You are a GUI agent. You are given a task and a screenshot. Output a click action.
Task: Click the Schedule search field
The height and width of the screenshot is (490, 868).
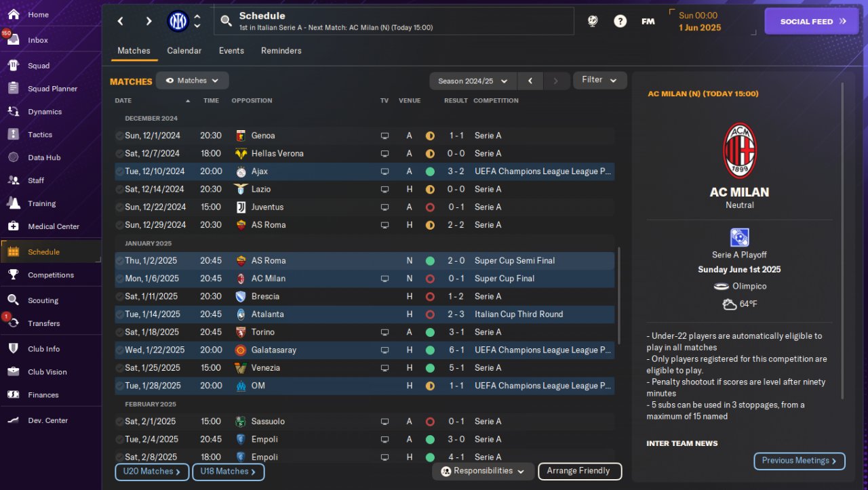pyautogui.click(x=395, y=21)
